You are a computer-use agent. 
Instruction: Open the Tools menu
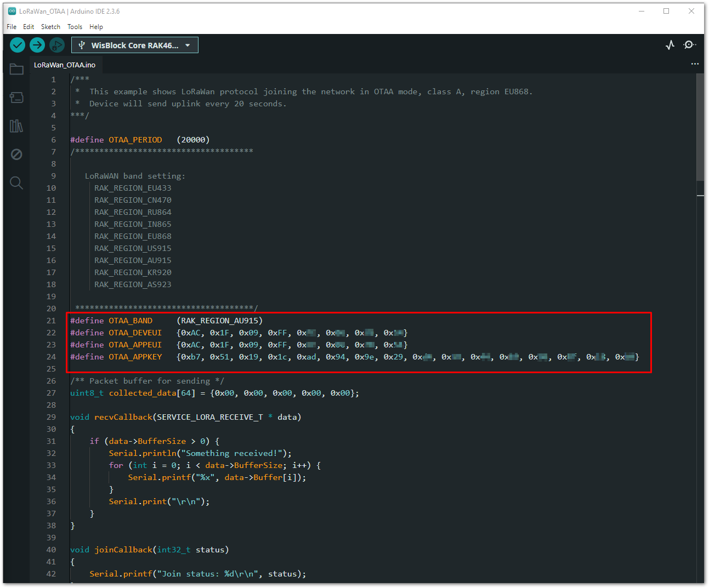point(75,26)
